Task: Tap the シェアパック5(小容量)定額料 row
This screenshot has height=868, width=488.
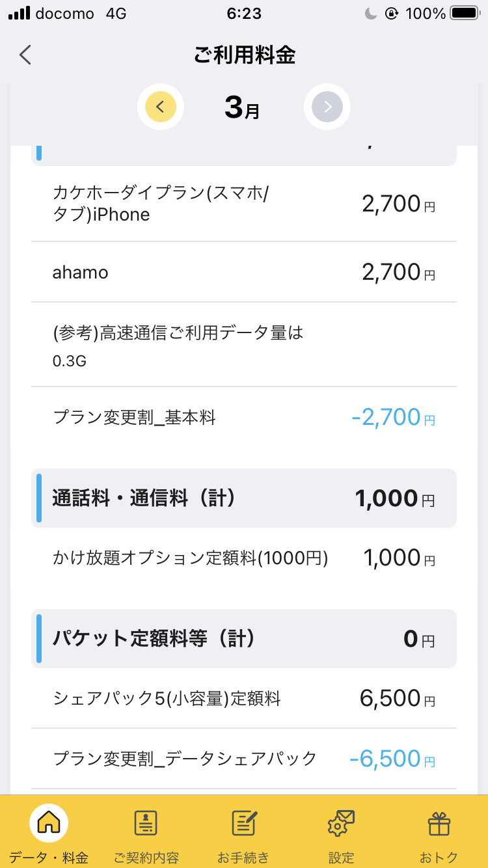Action: 244,699
